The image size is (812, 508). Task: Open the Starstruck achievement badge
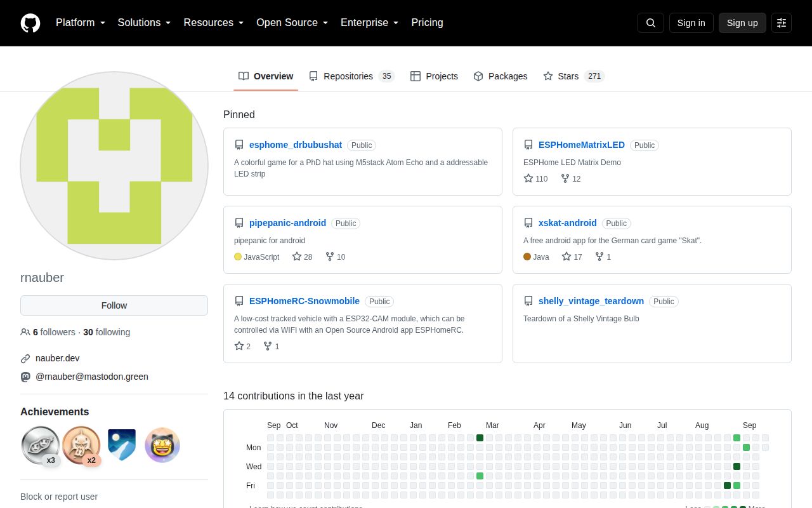click(x=162, y=445)
